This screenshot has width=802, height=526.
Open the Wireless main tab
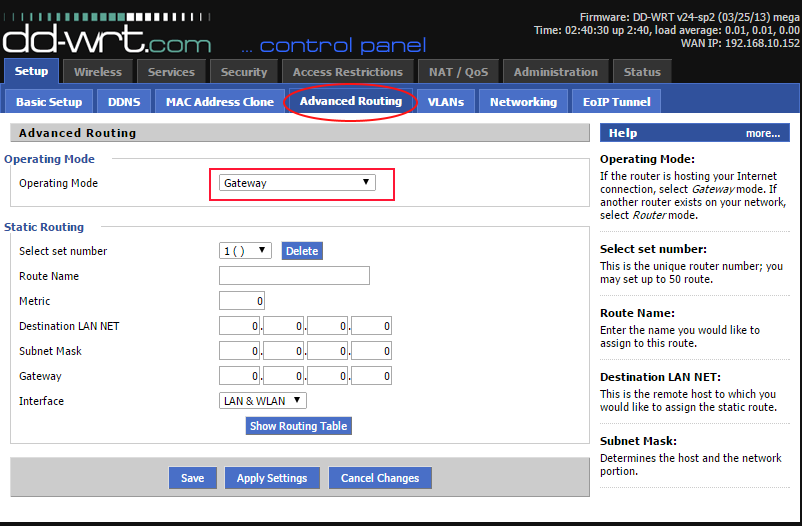[x=98, y=72]
